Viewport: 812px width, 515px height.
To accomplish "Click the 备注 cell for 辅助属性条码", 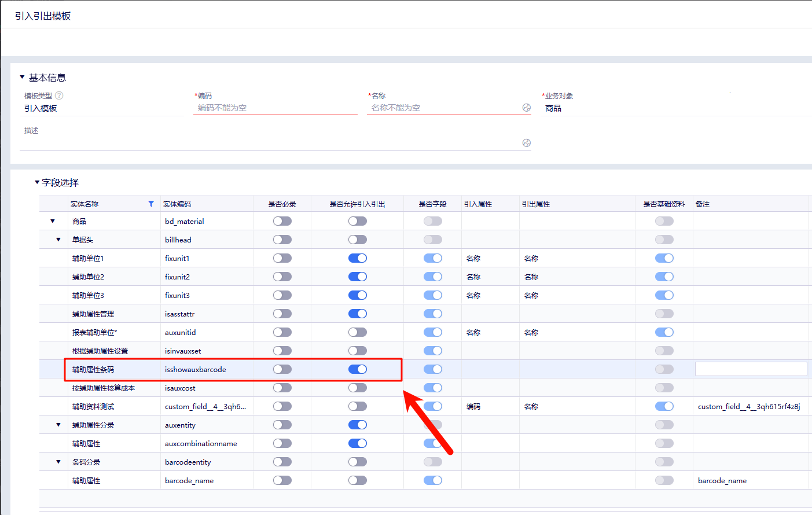I will [751, 369].
